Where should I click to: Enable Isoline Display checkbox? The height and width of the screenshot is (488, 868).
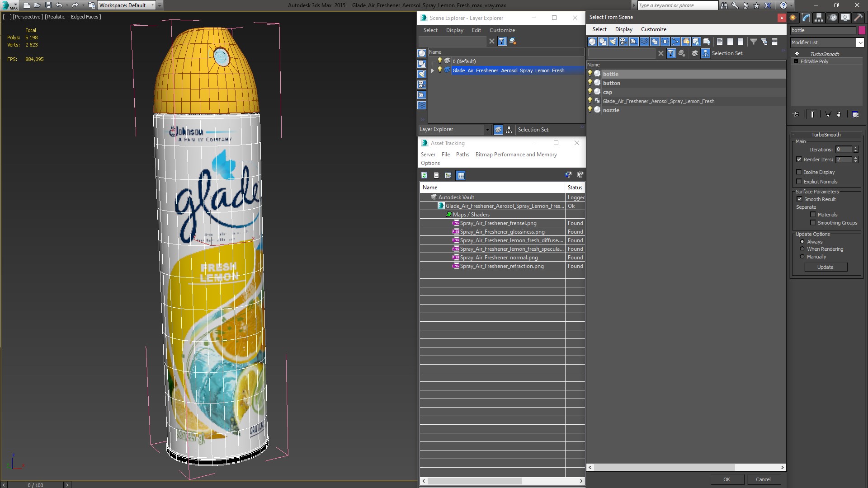pyautogui.click(x=799, y=172)
